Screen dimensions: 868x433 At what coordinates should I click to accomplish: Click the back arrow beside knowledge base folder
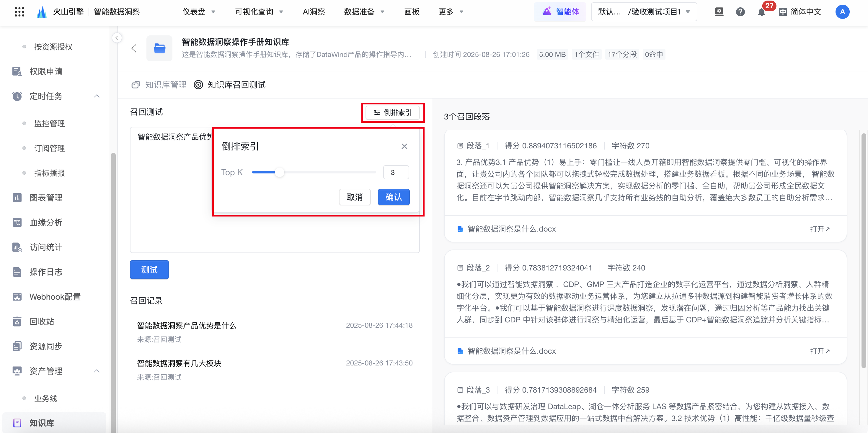134,48
